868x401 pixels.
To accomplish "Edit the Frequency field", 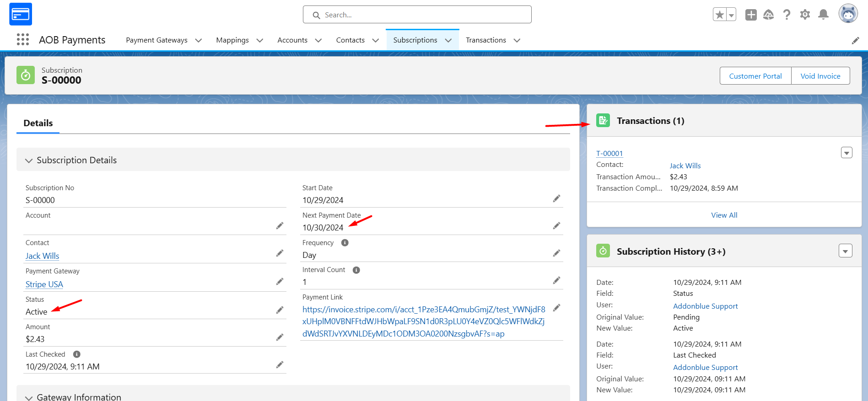I will [556, 253].
